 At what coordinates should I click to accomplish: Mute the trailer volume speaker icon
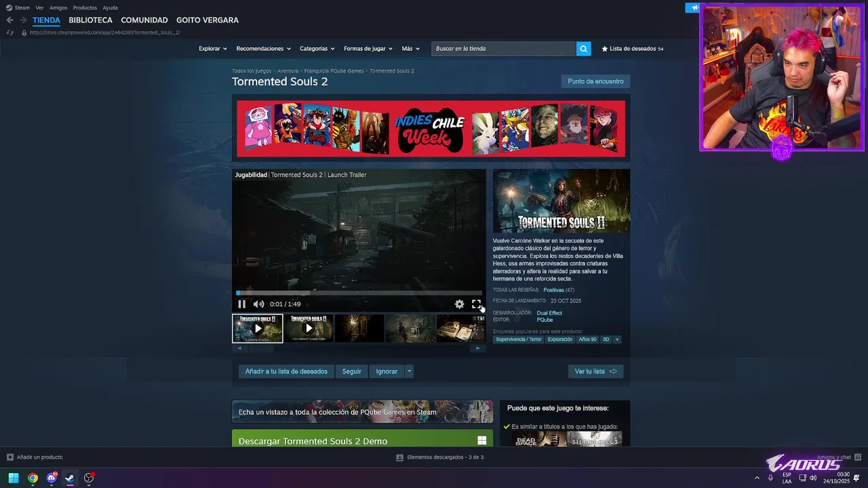pyautogui.click(x=258, y=304)
